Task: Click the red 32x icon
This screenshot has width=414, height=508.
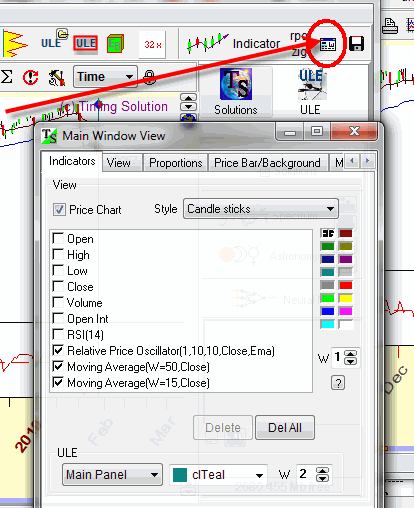Action: pyautogui.click(x=152, y=44)
